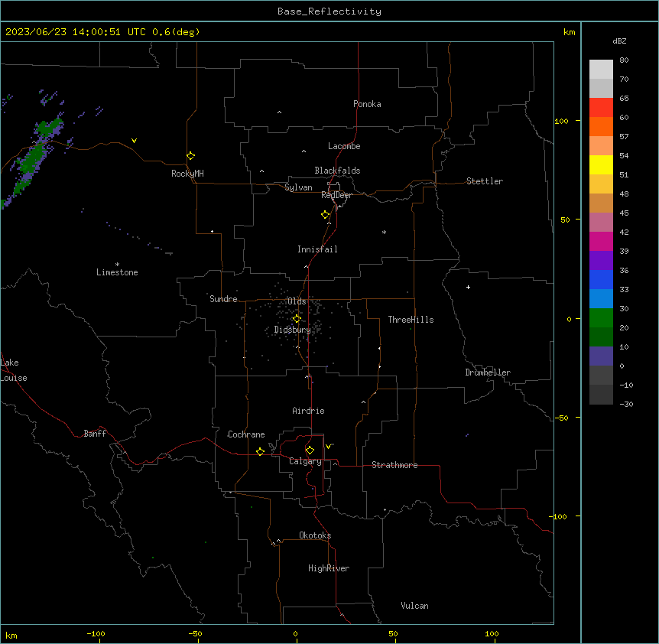Click the RockyMH label

[187, 174]
